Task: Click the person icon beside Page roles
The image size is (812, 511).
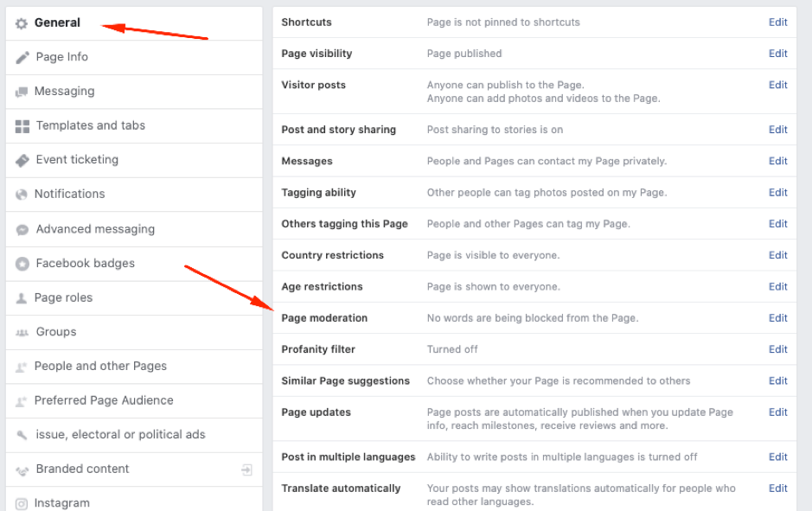Action: click(x=22, y=297)
